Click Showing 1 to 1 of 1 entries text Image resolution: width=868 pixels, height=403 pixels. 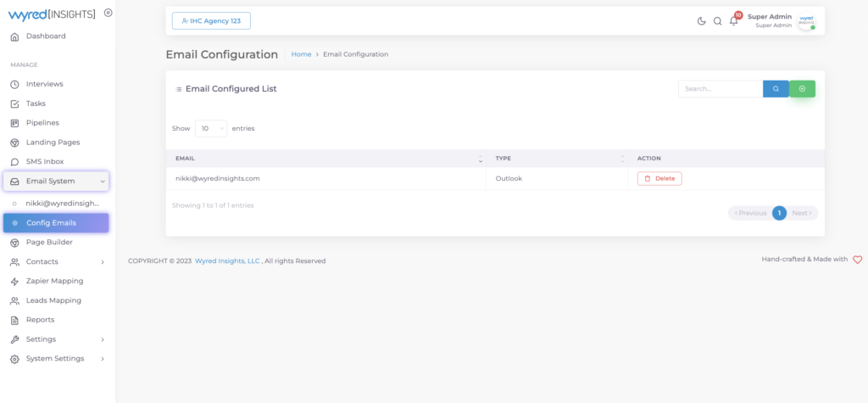pos(213,205)
